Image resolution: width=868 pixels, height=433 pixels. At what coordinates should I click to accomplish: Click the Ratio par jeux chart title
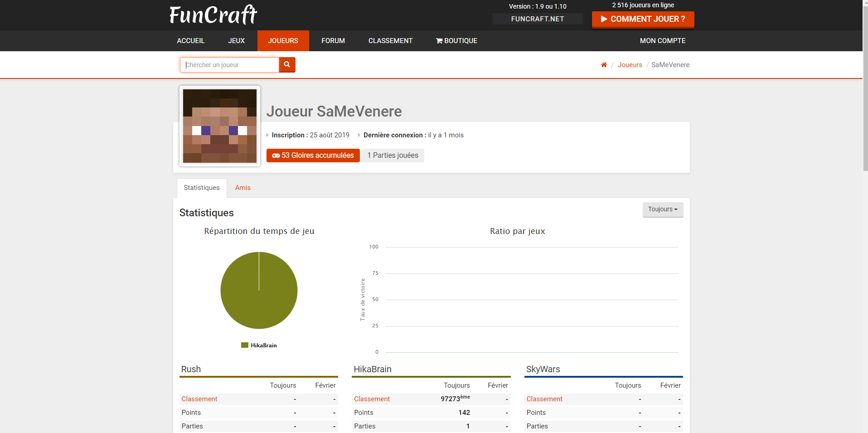[518, 231]
